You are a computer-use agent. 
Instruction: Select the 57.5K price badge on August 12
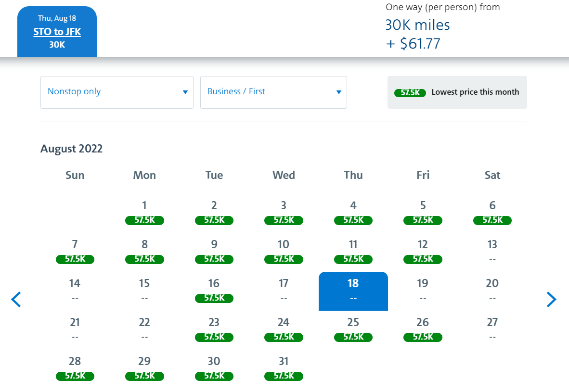tap(423, 259)
